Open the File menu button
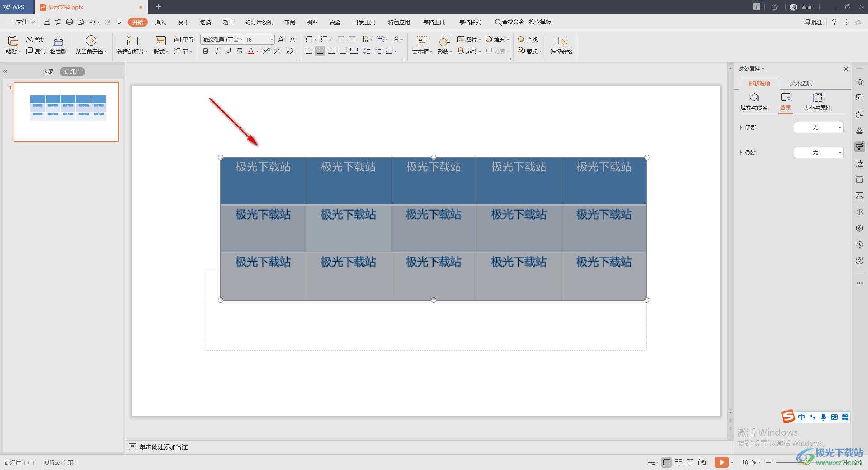The width and height of the screenshot is (868, 470). (21, 22)
